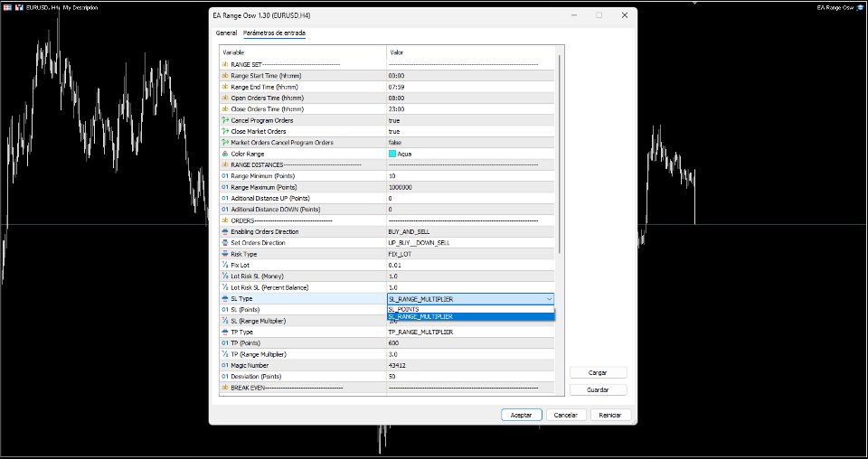Image resolution: width=868 pixels, height=459 pixels.
Task: Click the Cancelar button
Action: point(566,415)
